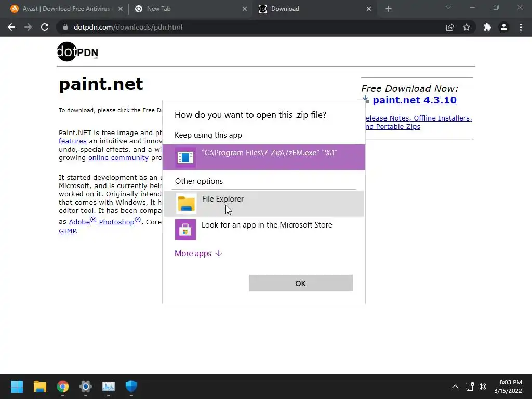Open File Explorer from taskbar

click(39, 387)
